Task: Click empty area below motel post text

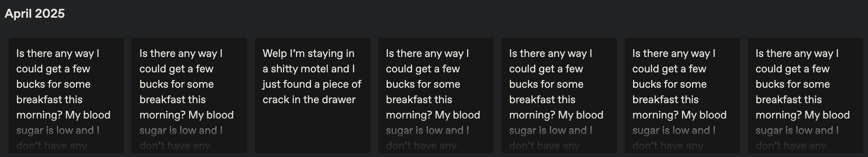Action: coord(312,129)
